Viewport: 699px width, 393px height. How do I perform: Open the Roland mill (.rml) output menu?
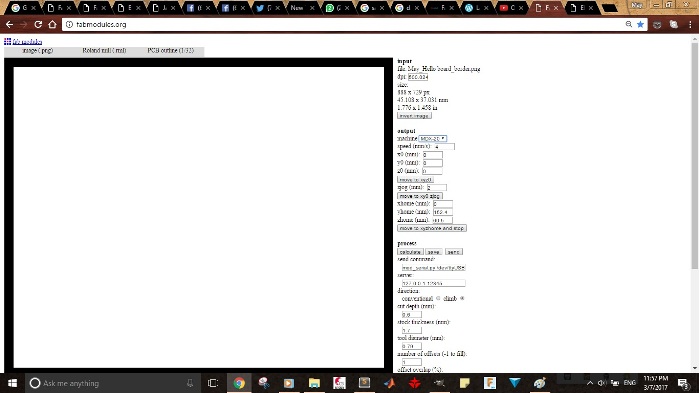pyautogui.click(x=104, y=51)
